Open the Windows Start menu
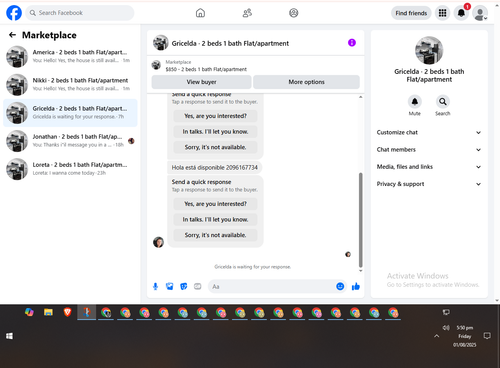The image size is (500, 368). tap(9, 336)
